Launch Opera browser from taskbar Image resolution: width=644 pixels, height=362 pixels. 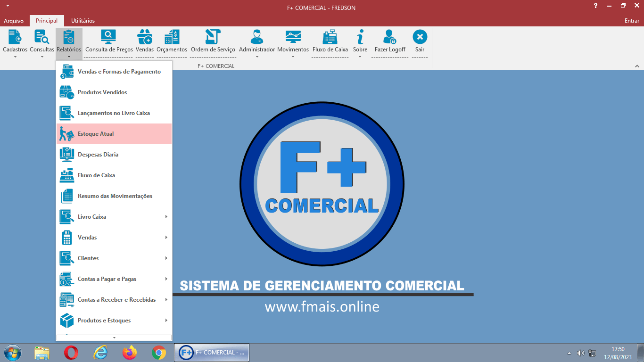point(71,353)
